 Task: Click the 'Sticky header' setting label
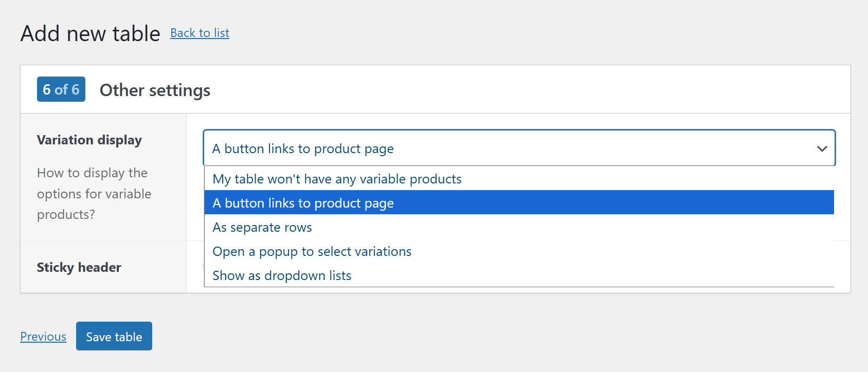[x=79, y=267]
